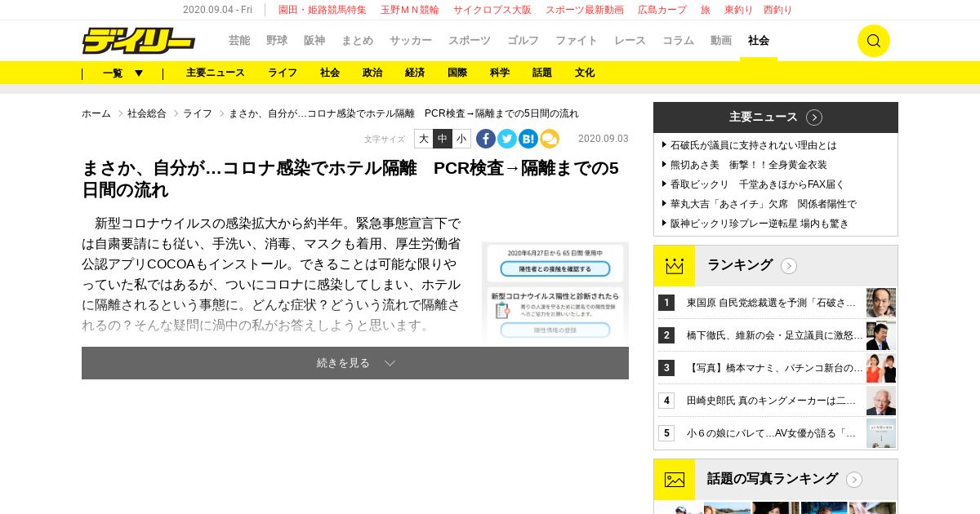Screen dimensions: 980x514
Task: Open the 阪神 navigation tab
Action: 314,41
